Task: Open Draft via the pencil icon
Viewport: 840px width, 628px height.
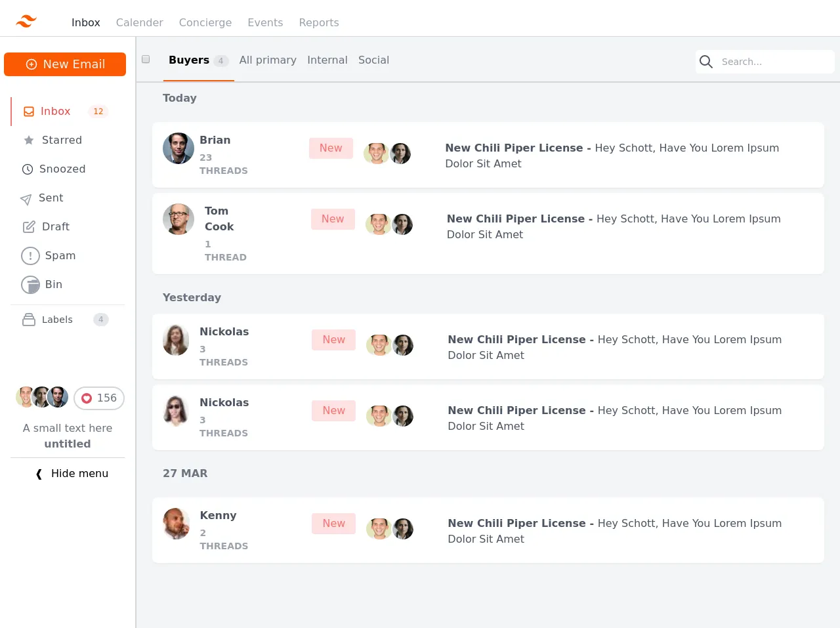Action: pyautogui.click(x=29, y=227)
